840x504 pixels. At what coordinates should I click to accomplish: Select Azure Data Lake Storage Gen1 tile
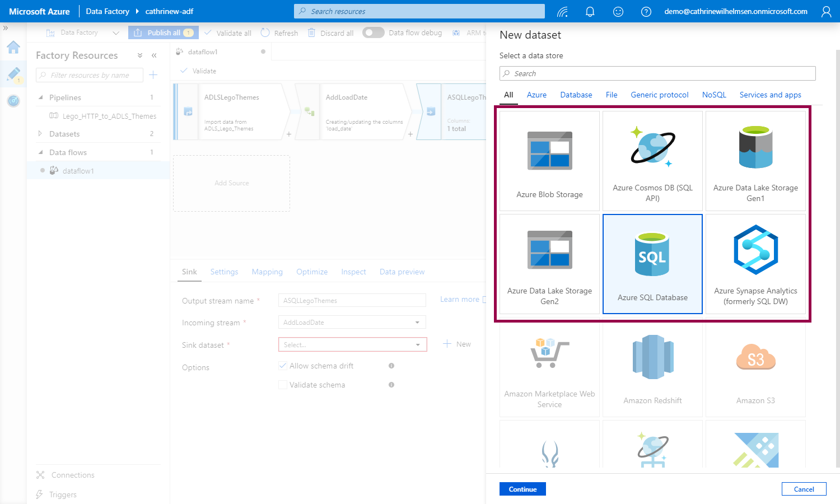pos(755,161)
